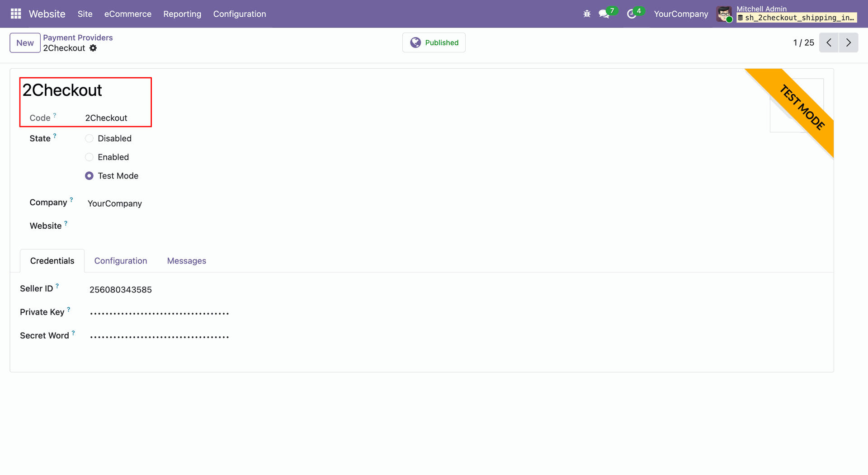Screen dimensions: 868x475
Task: Select the Enabled state option
Action: [90, 157]
